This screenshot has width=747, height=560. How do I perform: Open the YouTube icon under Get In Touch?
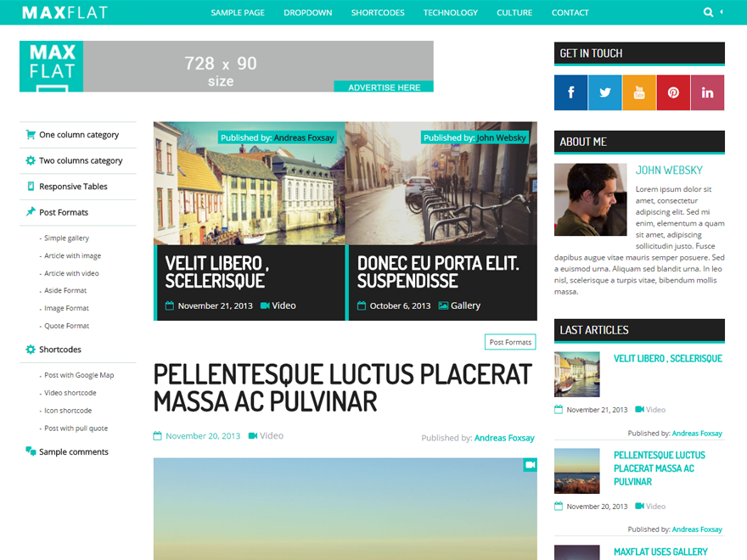pyautogui.click(x=638, y=92)
